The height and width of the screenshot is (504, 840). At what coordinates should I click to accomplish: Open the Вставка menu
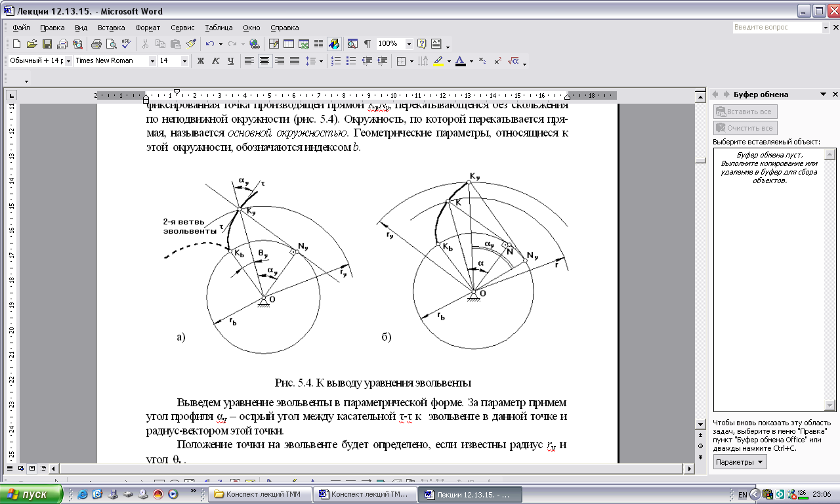(111, 28)
